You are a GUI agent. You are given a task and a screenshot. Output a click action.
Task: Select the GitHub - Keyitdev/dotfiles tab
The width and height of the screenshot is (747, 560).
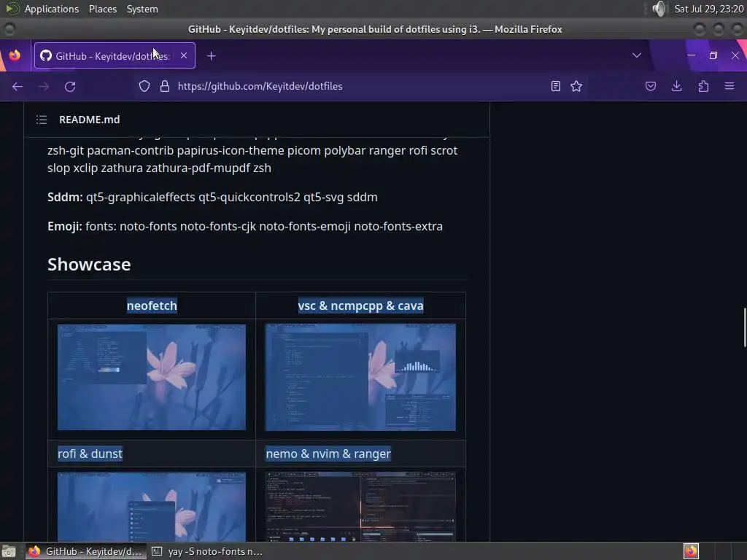pyautogui.click(x=115, y=55)
